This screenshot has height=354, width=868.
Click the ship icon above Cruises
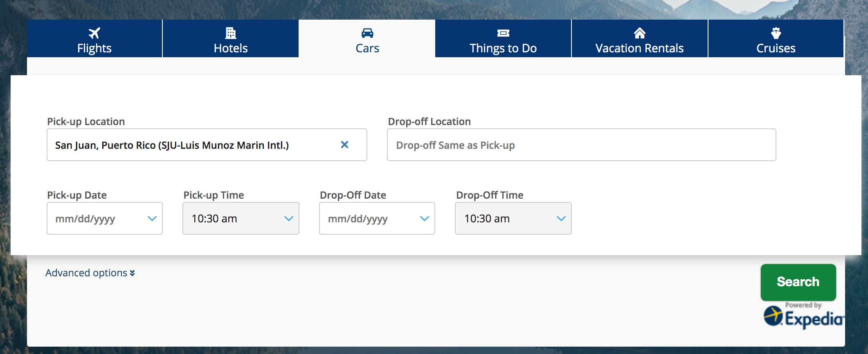pos(776,33)
